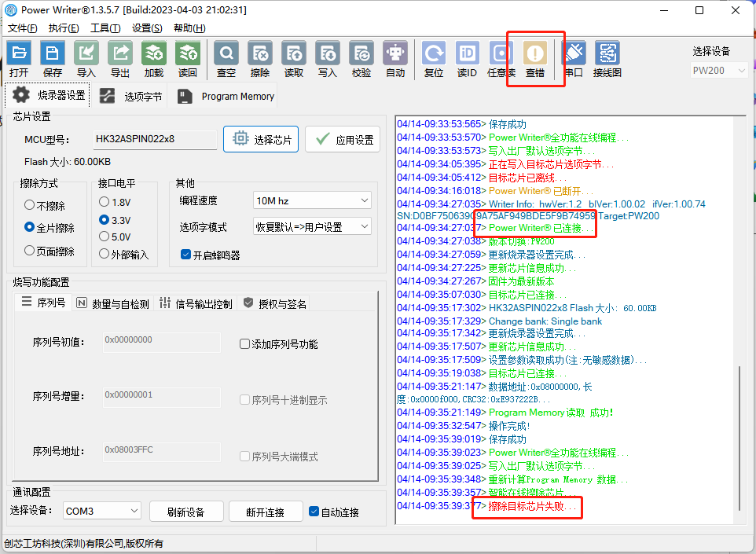This screenshot has height=554, width=756.
Task: Switch to Program Memory tab
Action: pos(226,96)
